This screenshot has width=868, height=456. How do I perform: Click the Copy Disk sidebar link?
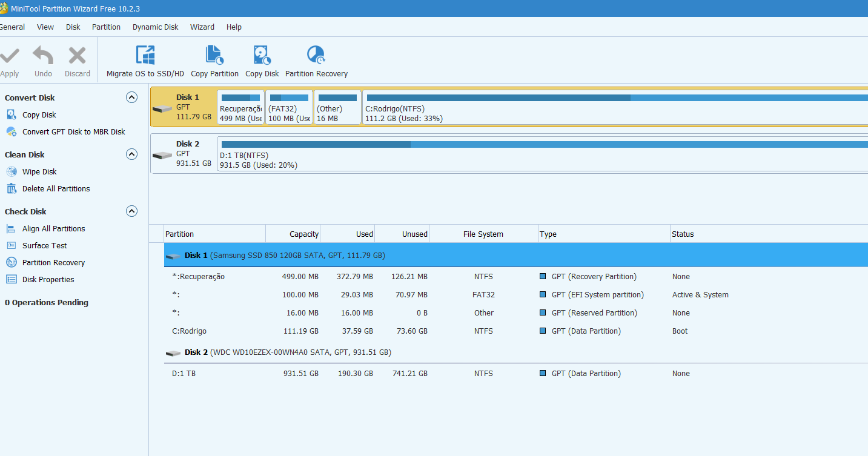[39, 114]
